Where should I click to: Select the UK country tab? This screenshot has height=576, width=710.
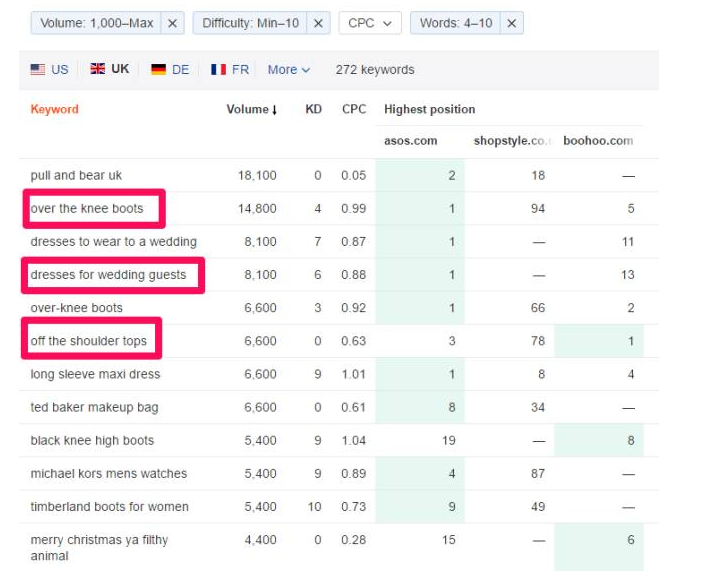pyautogui.click(x=110, y=69)
